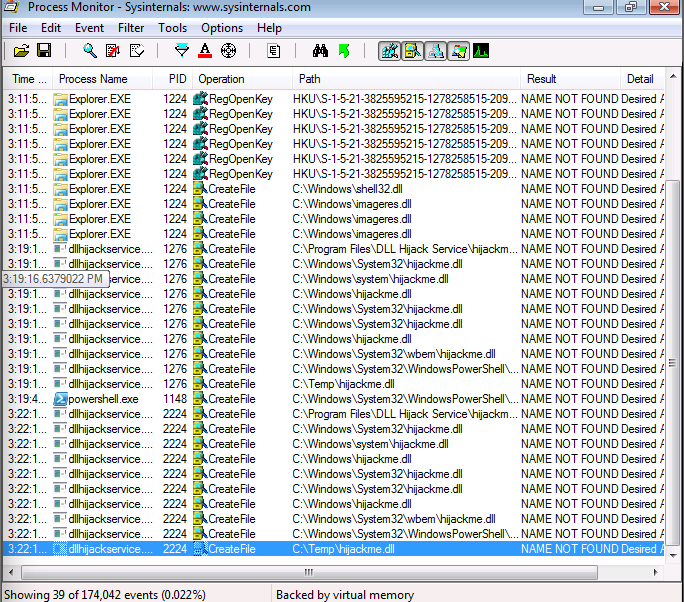Click the horizontal scrollbar right arrow
This screenshot has width=684, height=602.
click(x=655, y=572)
